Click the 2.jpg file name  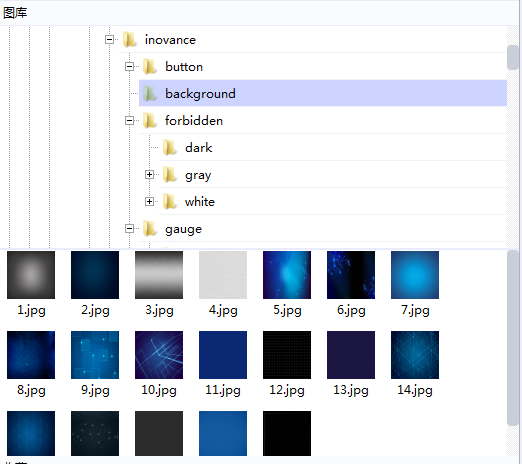click(x=95, y=310)
